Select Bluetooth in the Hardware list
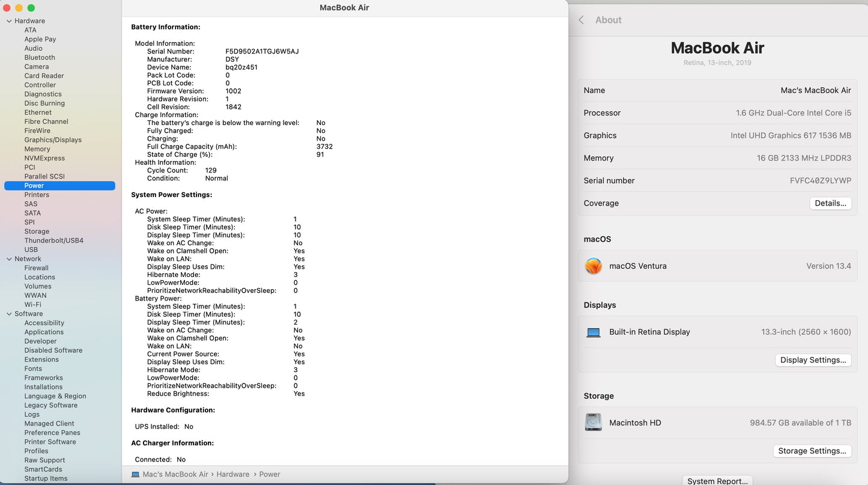The height and width of the screenshot is (485, 868). (40, 58)
